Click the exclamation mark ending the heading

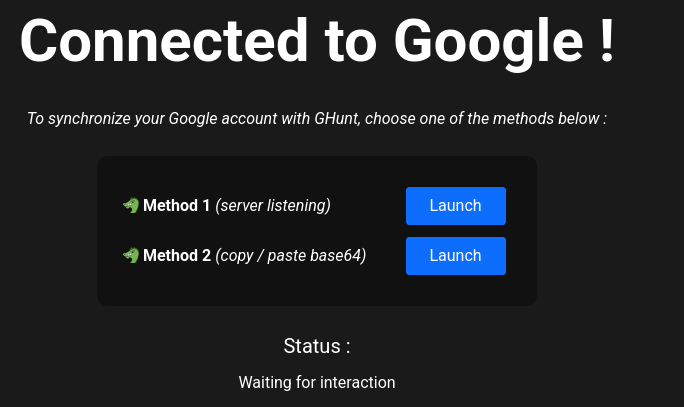607,40
